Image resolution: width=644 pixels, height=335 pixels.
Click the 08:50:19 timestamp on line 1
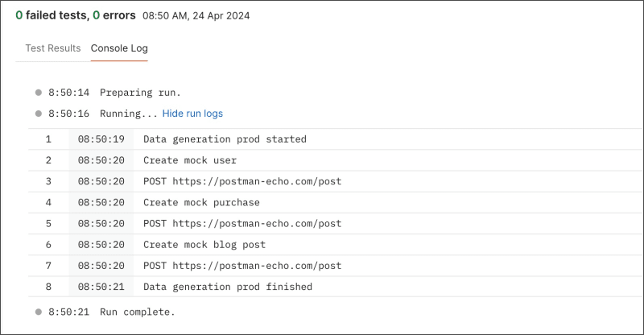101,139
